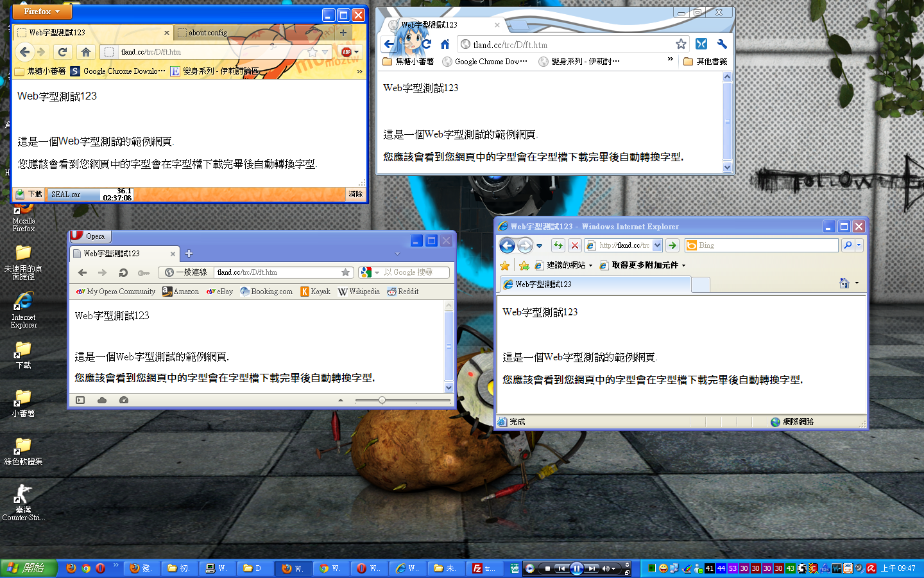This screenshot has height=578, width=924.
Task: Reload the page in Firefox
Action: 62,52
